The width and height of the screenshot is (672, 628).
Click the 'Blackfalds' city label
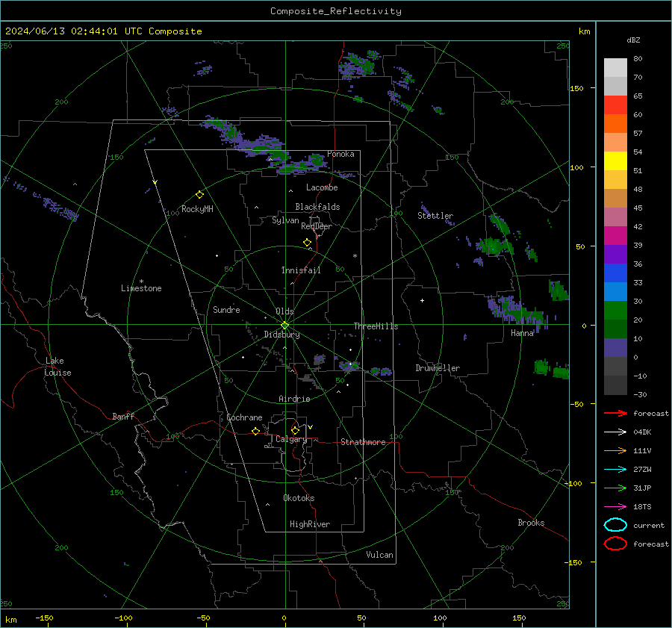317,207
